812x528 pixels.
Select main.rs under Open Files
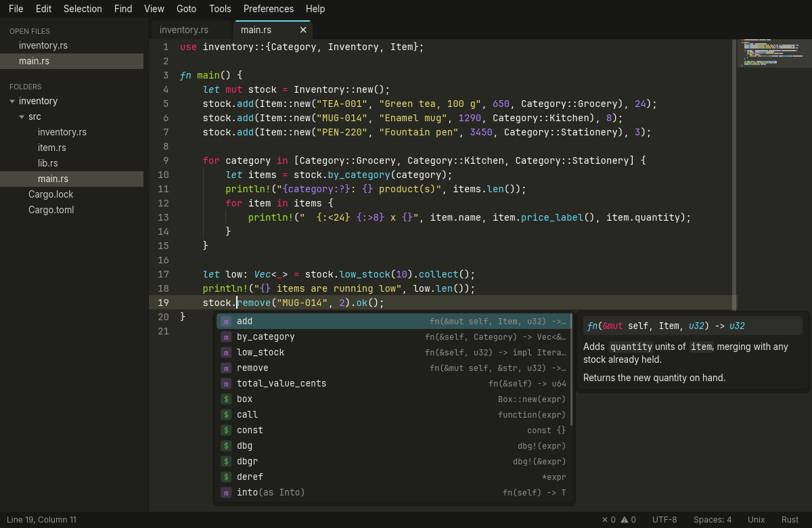click(x=72, y=61)
